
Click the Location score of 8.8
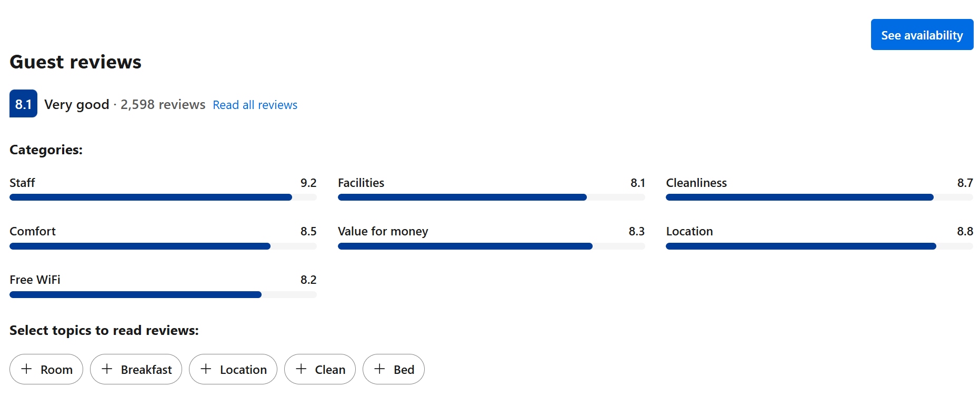click(965, 231)
